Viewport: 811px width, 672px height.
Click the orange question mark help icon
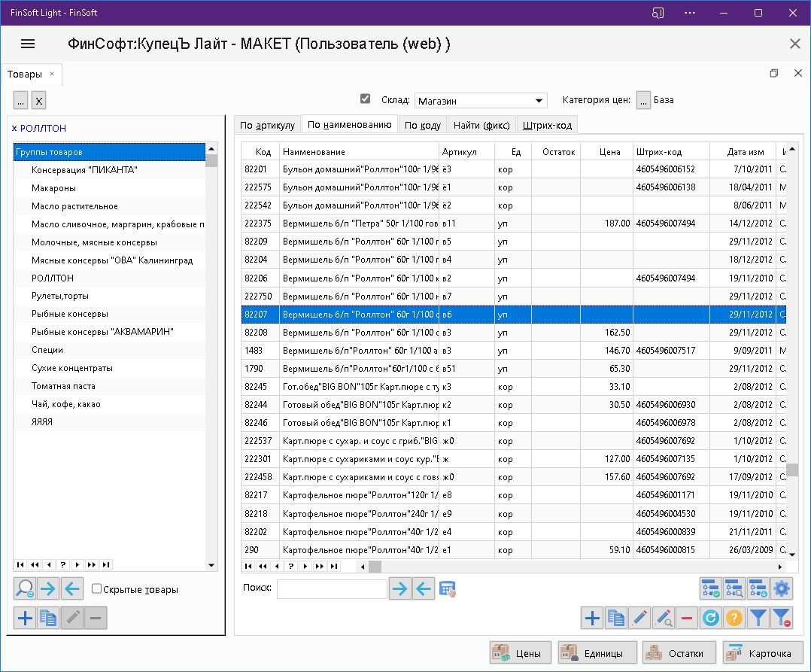(x=734, y=619)
